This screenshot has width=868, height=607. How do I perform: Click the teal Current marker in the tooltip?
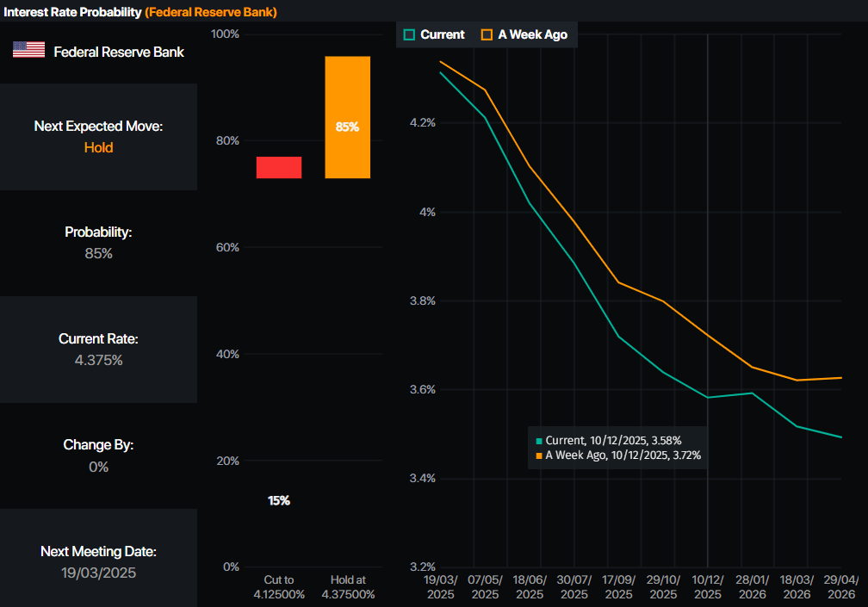point(539,441)
